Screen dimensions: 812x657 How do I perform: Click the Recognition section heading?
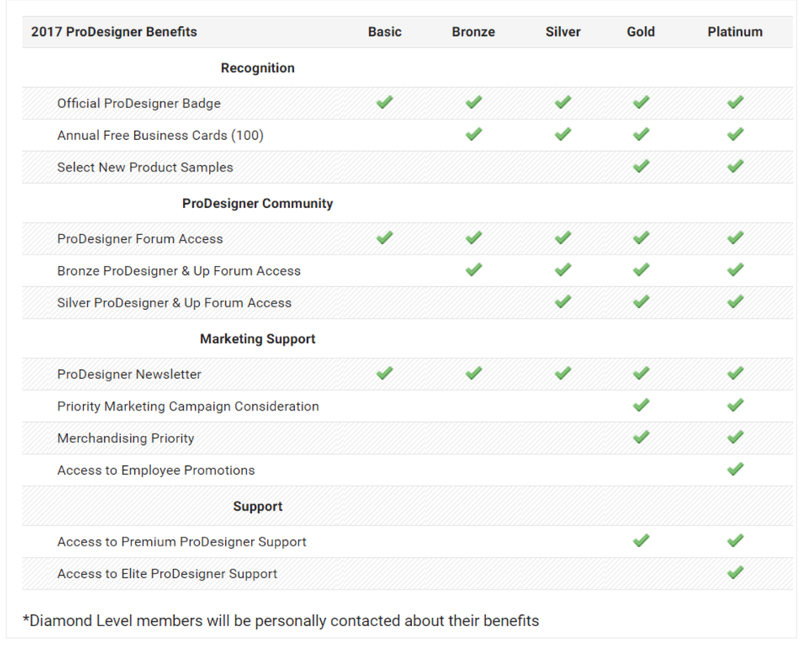[258, 68]
